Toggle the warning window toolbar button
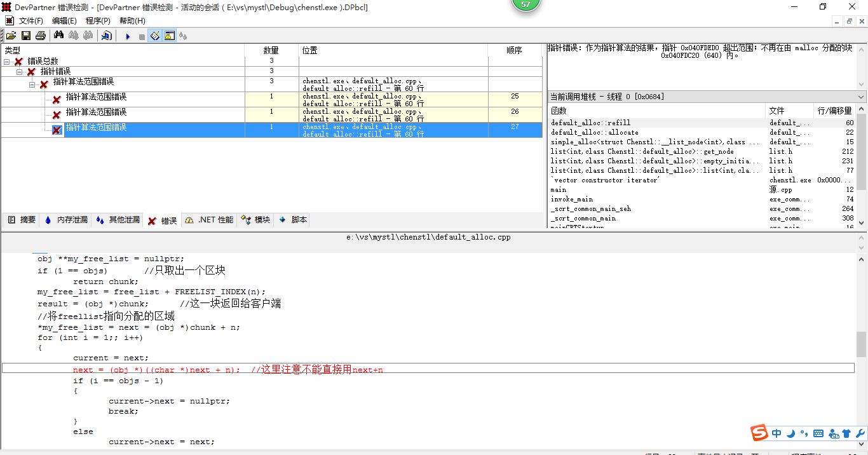This screenshot has width=868, height=455. tap(169, 36)
